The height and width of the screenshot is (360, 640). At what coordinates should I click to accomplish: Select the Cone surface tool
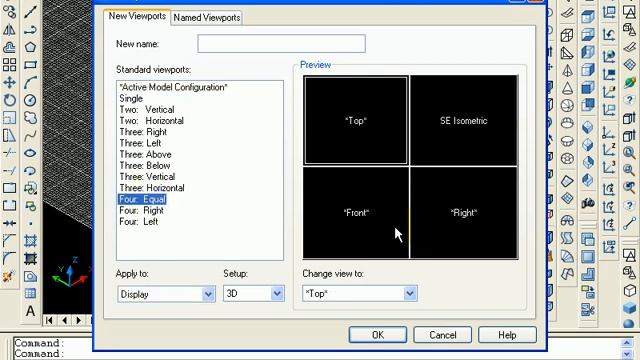pyautogui.click(x=567, y=88)
